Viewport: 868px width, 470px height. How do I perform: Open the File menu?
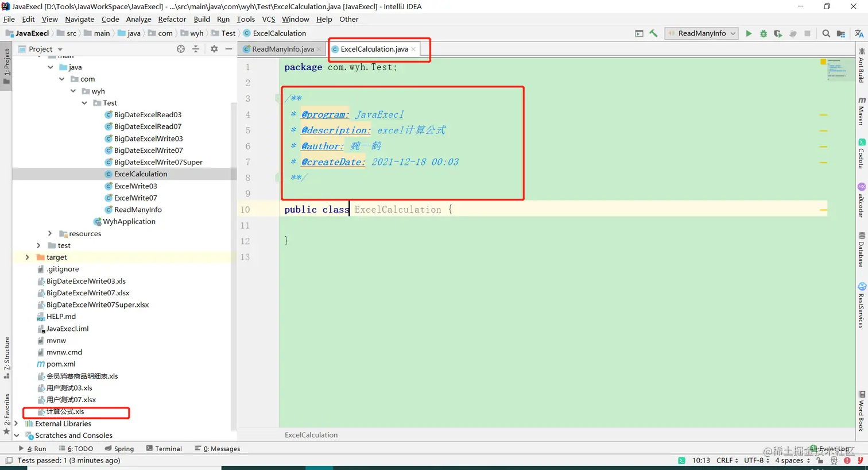pyautogui.click(x=9, y=19)
